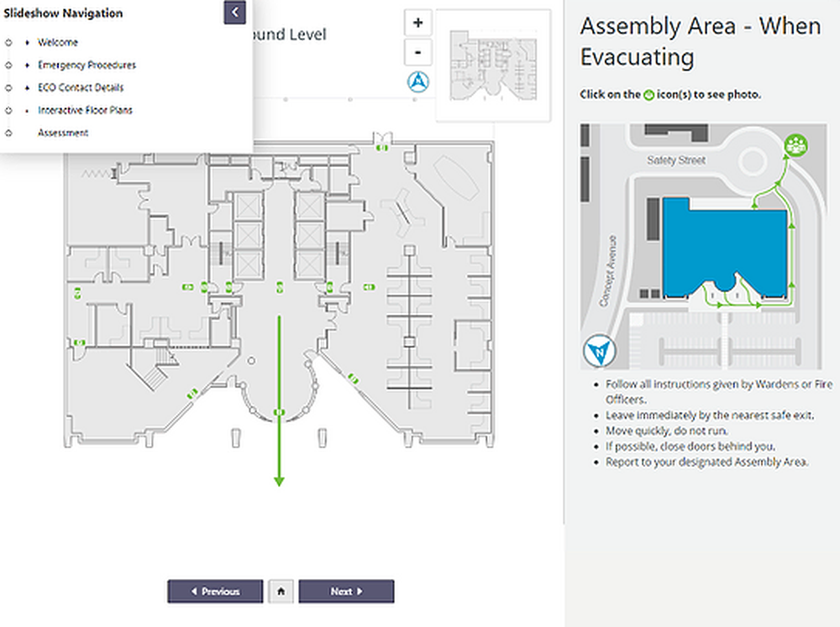Collapse the Slideshow Navigation panel
The image size is (840, 627).
(234, 13)
